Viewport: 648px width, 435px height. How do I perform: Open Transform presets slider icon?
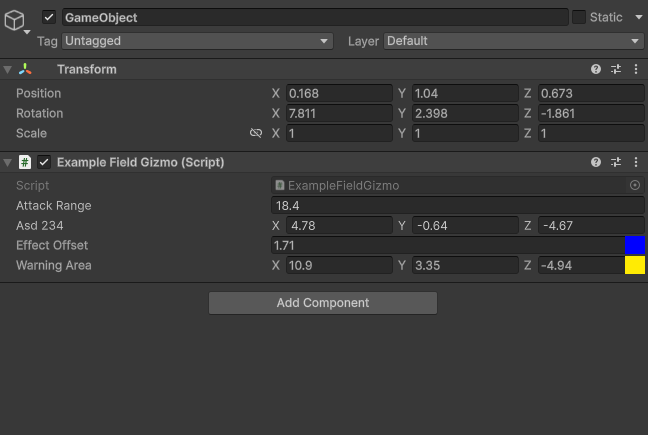pos(616,69)
